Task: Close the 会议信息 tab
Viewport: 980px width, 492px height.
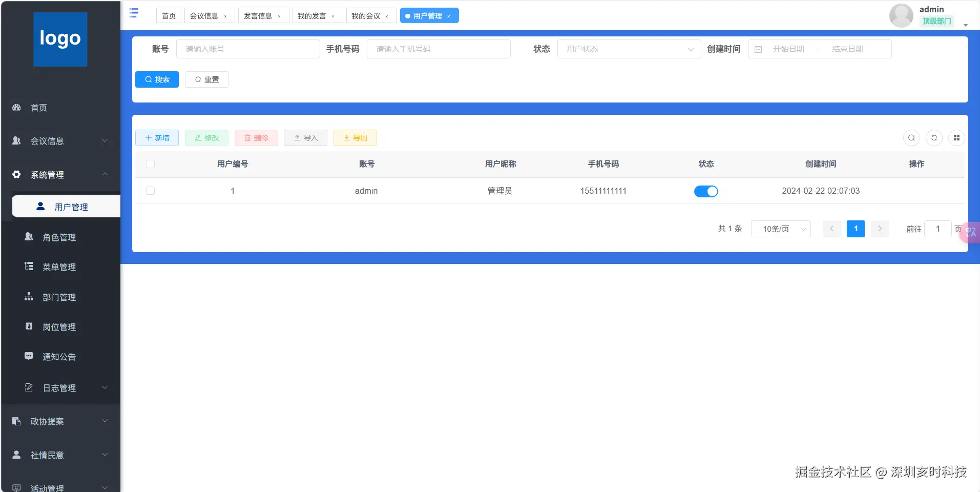Action: pyautogui.click(x=225, y=16)
